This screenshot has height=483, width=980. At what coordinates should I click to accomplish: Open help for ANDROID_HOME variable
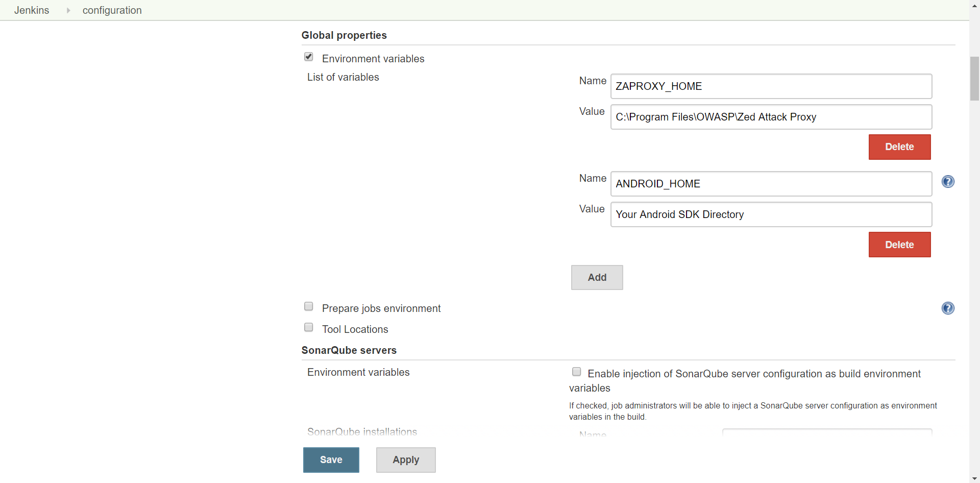948,182
